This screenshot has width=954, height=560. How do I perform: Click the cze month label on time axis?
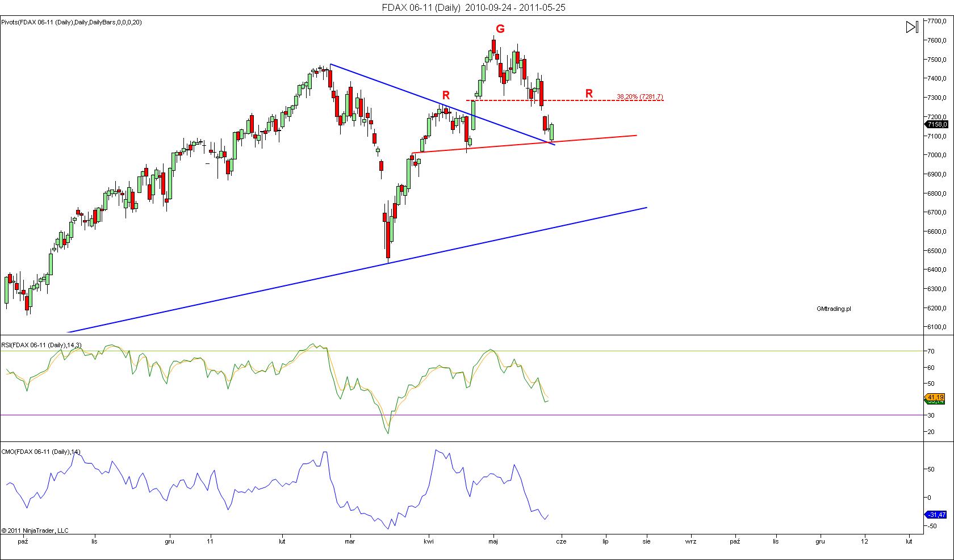(562, 541)
